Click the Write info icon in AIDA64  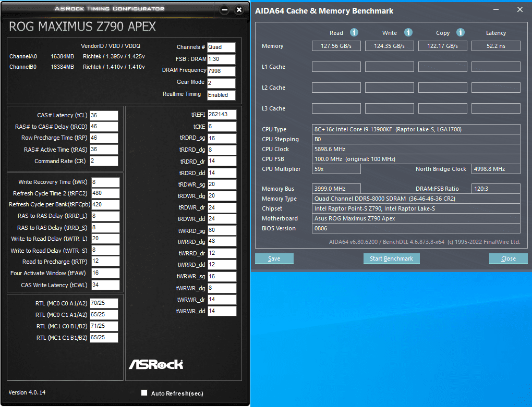[x=408, y=32]
